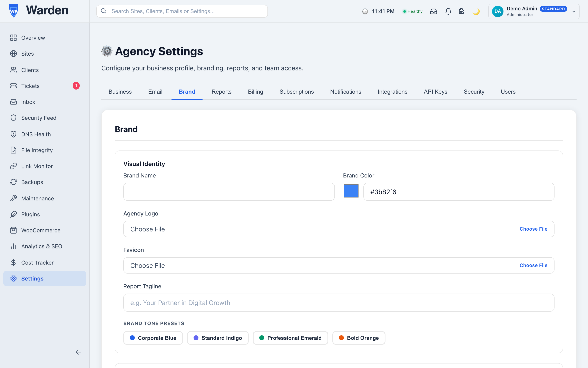
Task: Switch to the Billing tab
Action: click(x=255, y=92)
